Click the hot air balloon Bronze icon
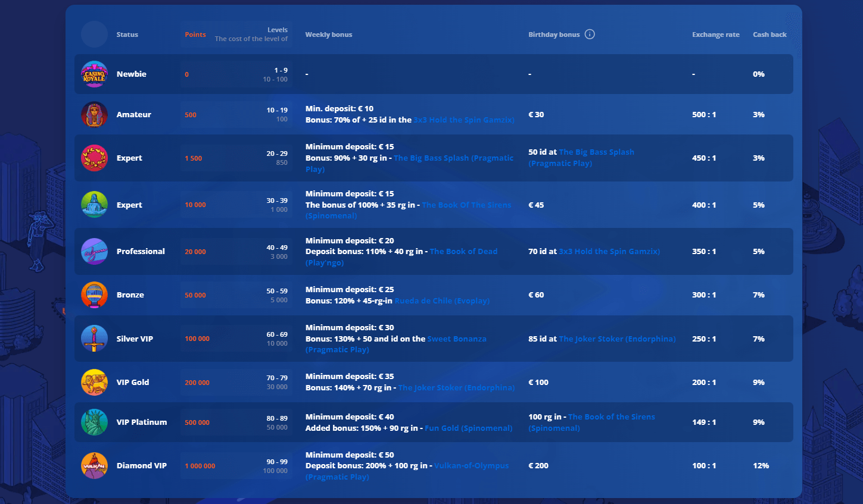Image resolution: width=863 pixels, height=504 pixels. tap(94, 295)
